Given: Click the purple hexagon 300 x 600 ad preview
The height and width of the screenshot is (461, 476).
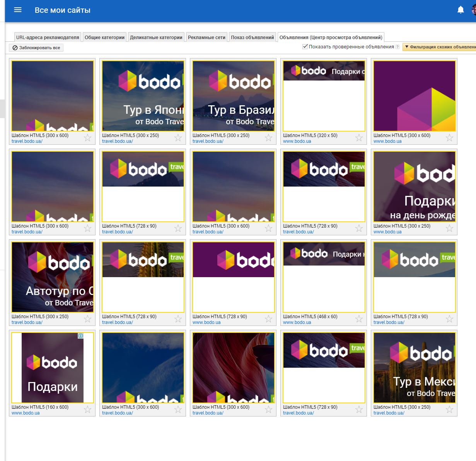Looking at the screenshot, I should 415,96.
